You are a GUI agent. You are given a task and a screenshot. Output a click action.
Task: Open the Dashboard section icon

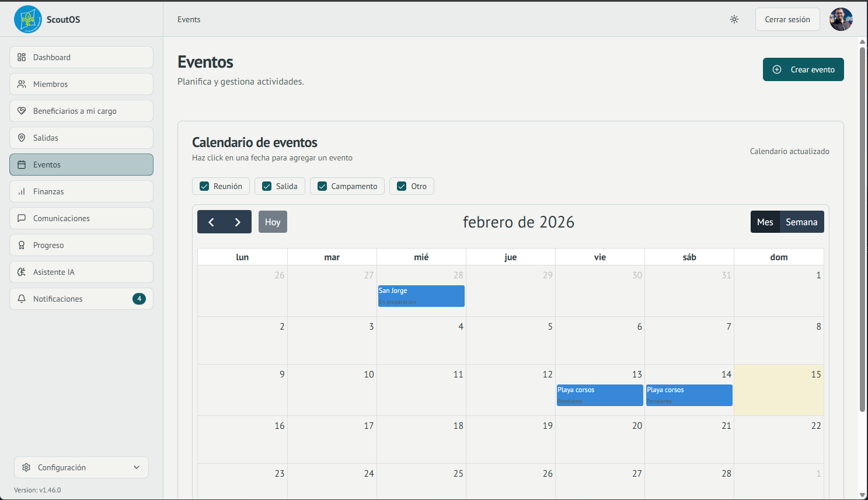22,57
